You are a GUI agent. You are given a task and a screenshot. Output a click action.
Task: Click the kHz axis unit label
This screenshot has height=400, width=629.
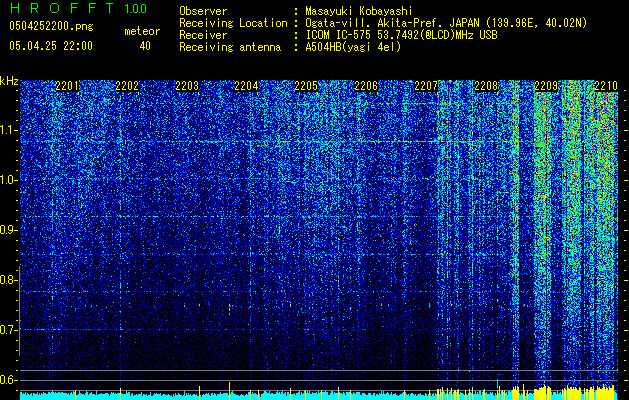click(9, 81)
